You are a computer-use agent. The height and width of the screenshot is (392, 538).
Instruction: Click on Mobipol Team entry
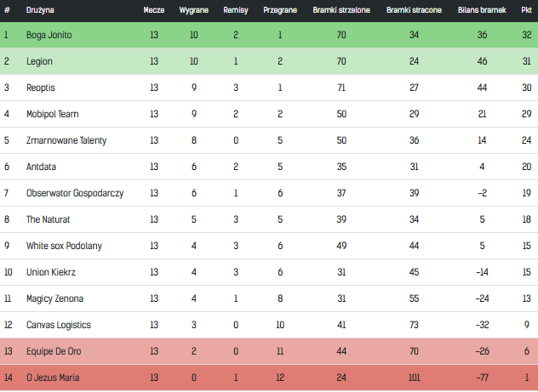pyautogui.click(x=53, y=114)
